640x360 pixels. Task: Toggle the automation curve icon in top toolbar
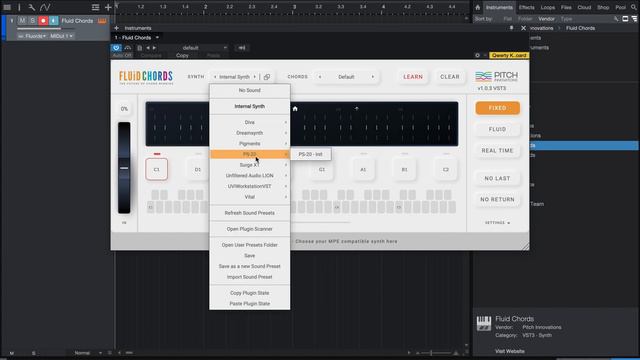coord(45,7)
